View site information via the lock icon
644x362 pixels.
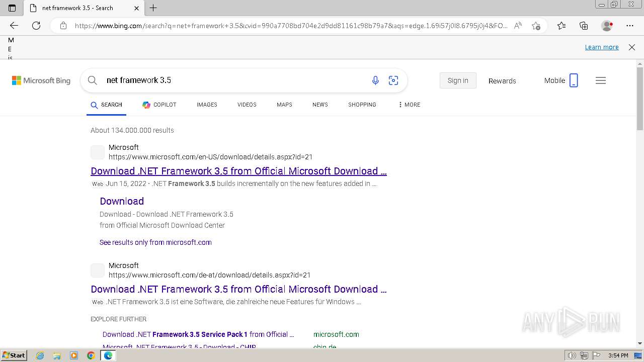[x=63, y=26]
